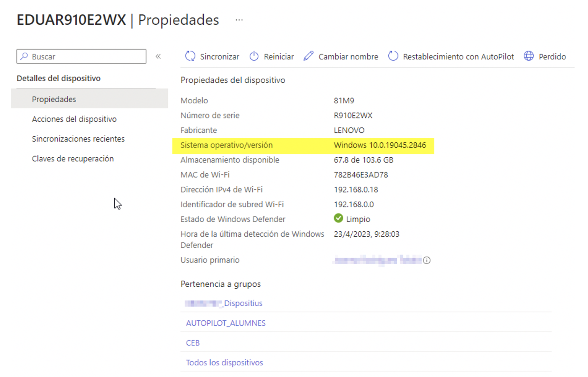The width and height of the screenshot is (588, 377).
Task: Open the ellipsis more options menu
Action: point(239,20)
